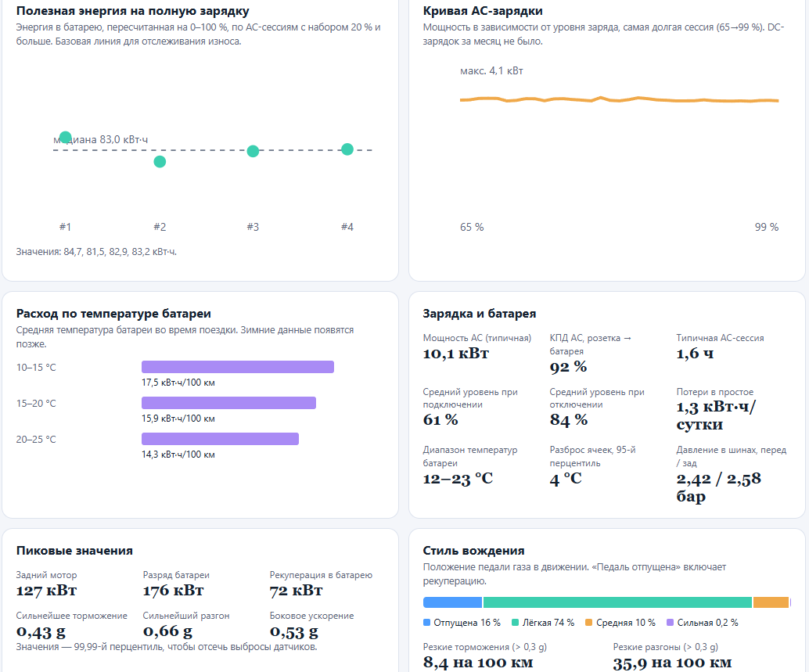This screenshot has width=809, height=672.
Task: Click the blue legend swatch beside «Отпущена 16 %»
Action: coord(426,623)
